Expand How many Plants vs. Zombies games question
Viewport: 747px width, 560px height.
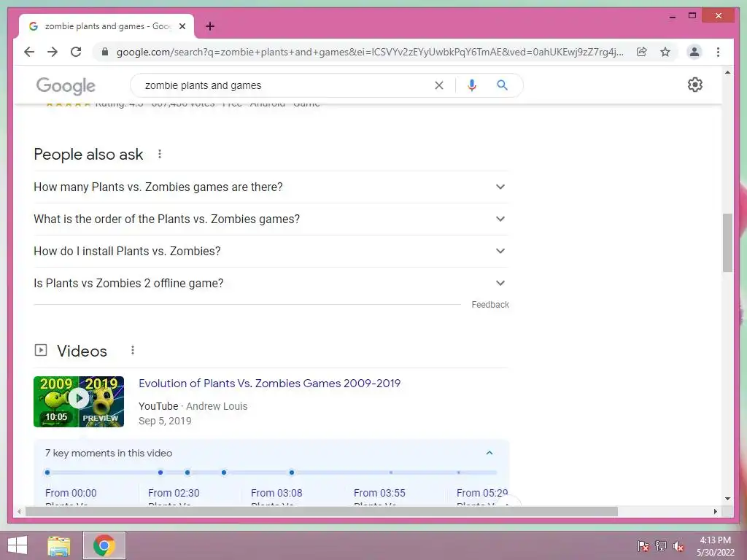271,187
